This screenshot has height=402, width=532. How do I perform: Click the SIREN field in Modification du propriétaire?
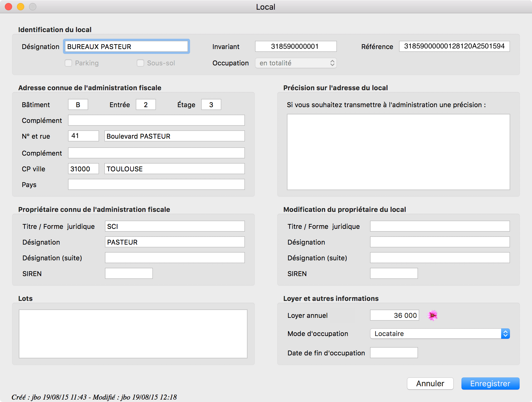394,273
